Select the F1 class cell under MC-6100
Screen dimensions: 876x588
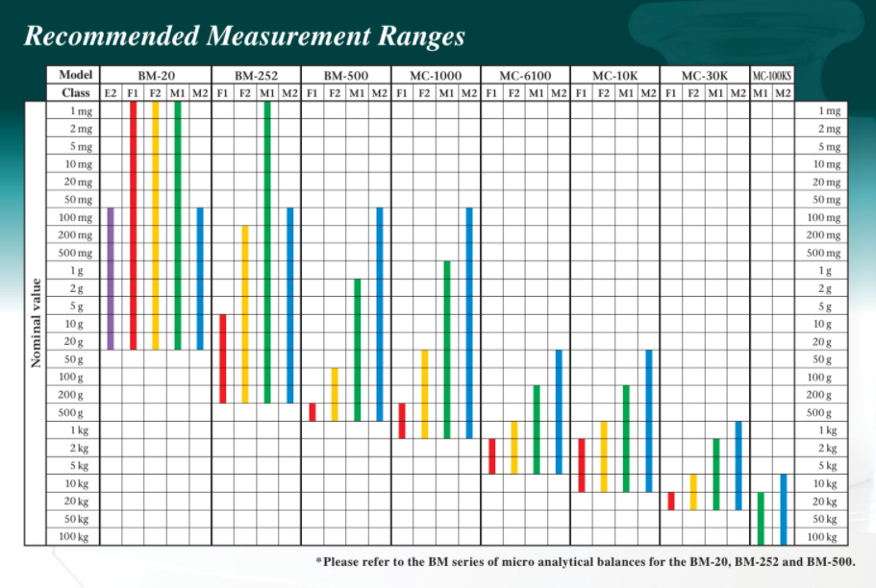coord(491,93)
